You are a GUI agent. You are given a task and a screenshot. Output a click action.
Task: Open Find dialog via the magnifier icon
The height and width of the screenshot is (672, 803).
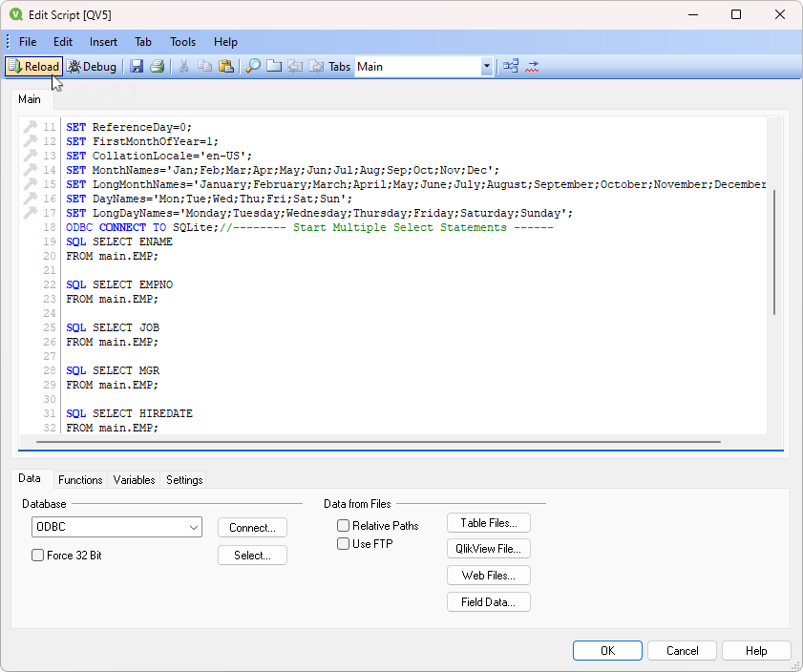(x=253, y=66)
